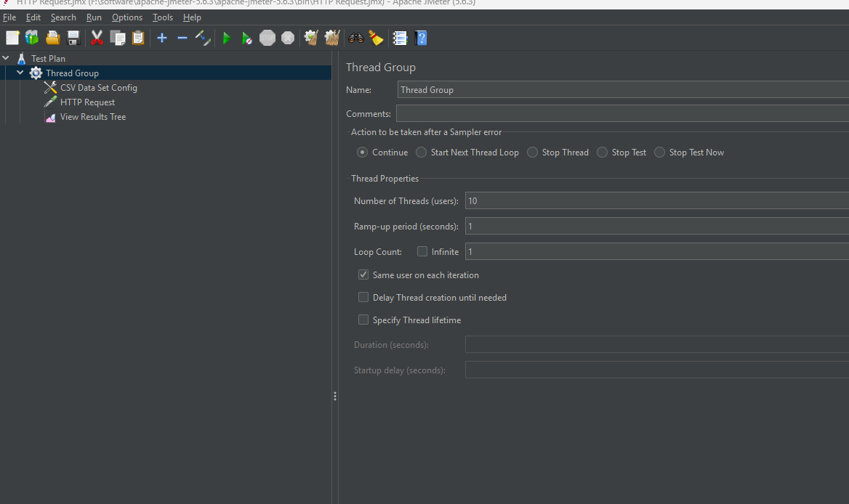Enable the Infinite loop checkbox
The width and height of the screenshot is (849, 504).
tap(422, 251)
